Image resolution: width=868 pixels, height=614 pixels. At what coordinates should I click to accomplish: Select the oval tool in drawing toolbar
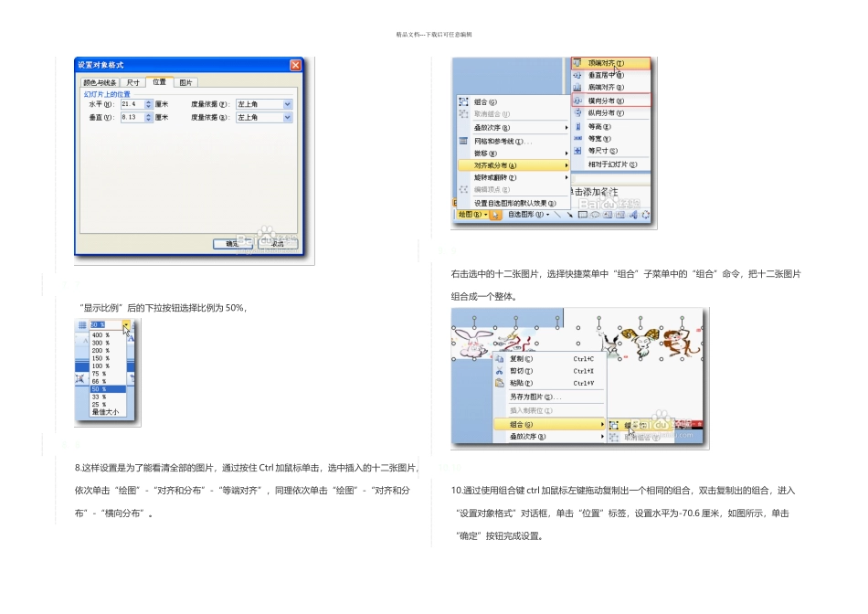(x=595, y=215)
